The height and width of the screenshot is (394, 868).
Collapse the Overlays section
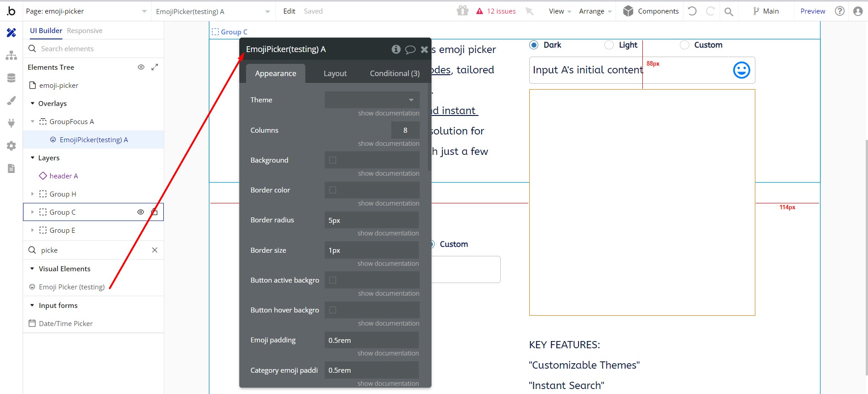[33, 103]
